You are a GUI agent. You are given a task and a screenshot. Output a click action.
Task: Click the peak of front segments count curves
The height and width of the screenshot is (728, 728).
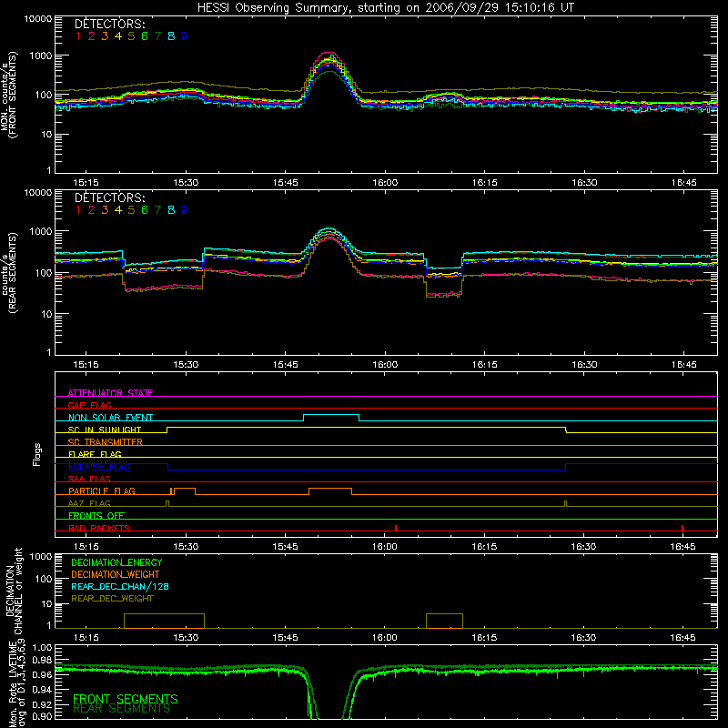click(x=329, y=54)
